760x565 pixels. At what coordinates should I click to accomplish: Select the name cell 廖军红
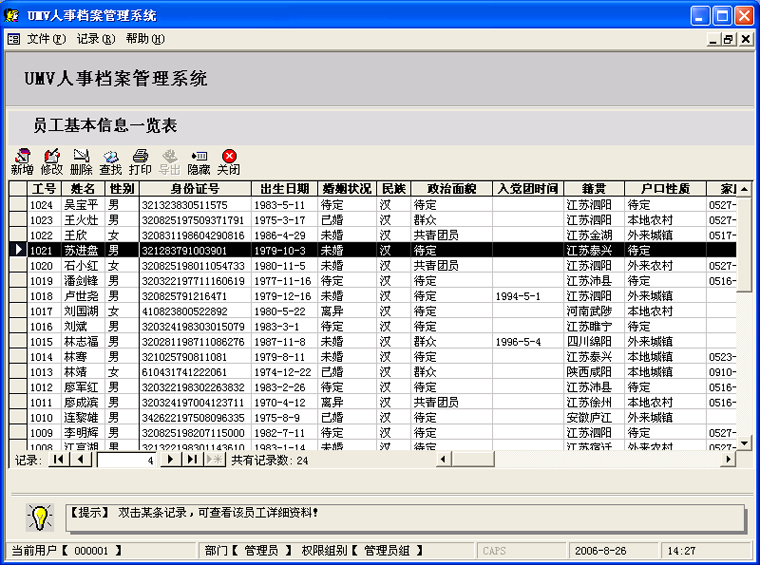81,387
